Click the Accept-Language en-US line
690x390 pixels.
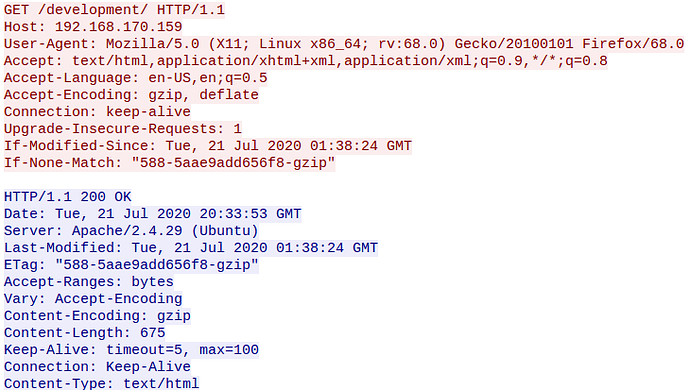click(x=136, y=78)
